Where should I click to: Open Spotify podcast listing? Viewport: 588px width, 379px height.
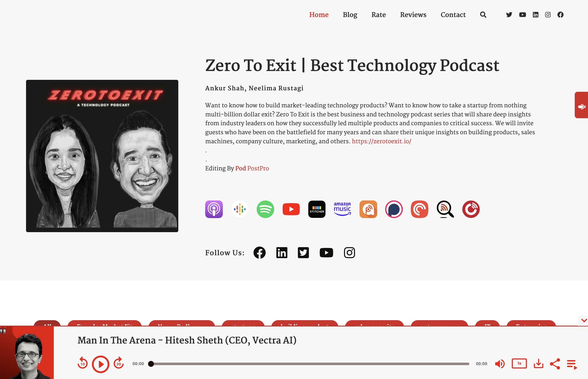click(265, 209)
